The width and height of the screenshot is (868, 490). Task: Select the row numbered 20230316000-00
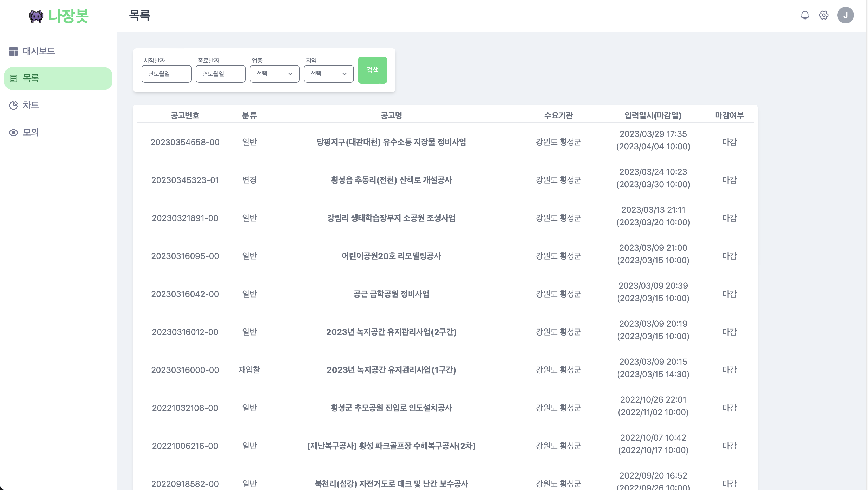[x=185, y=370]
